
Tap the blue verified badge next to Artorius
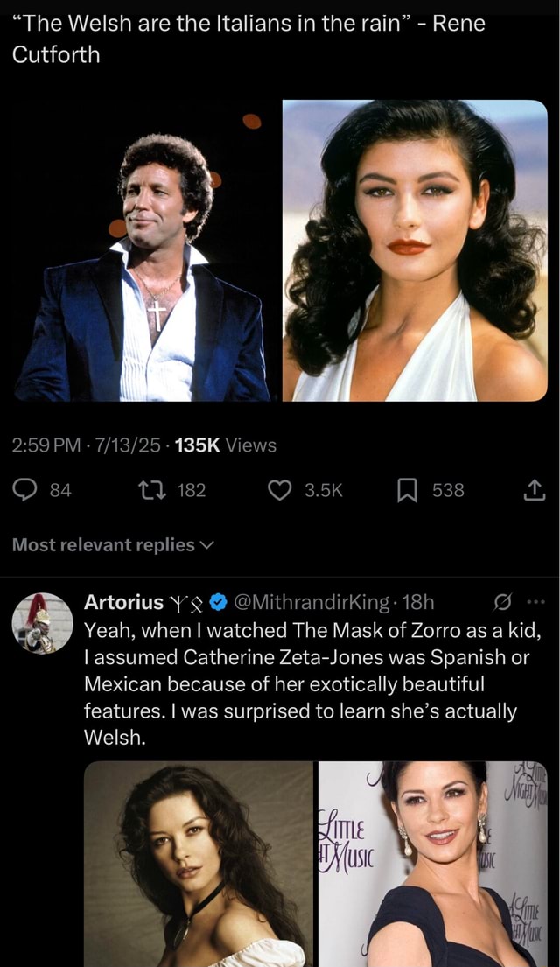220,602
